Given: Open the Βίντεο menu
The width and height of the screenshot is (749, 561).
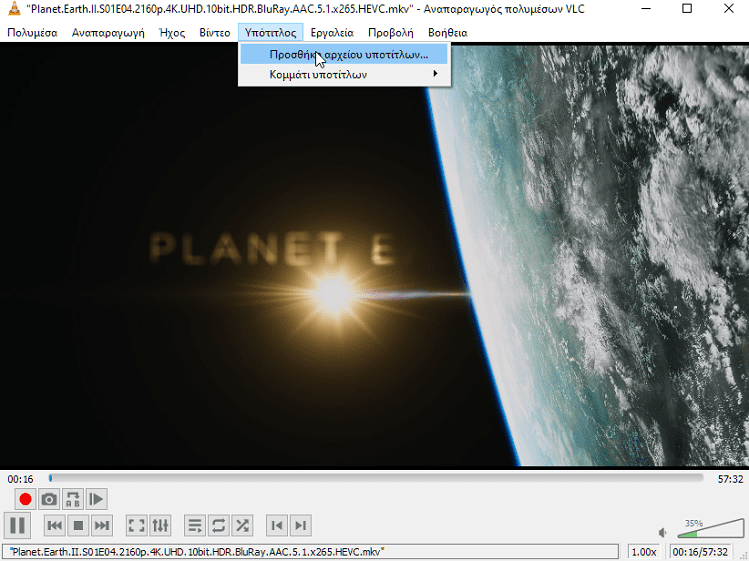Looking at the screenshot, I should pyautogui.click(x=214, y=32).
